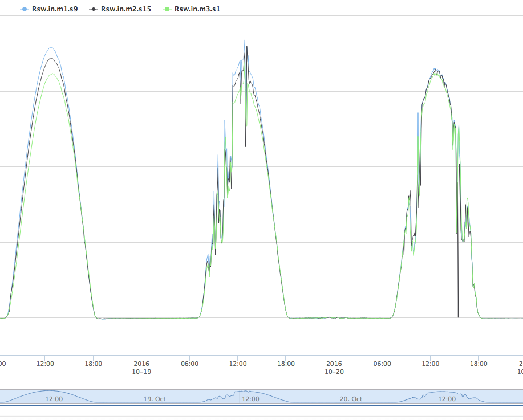
Task: Click the last 12:00 label in the navigator
Action: (x=446, y=399)
